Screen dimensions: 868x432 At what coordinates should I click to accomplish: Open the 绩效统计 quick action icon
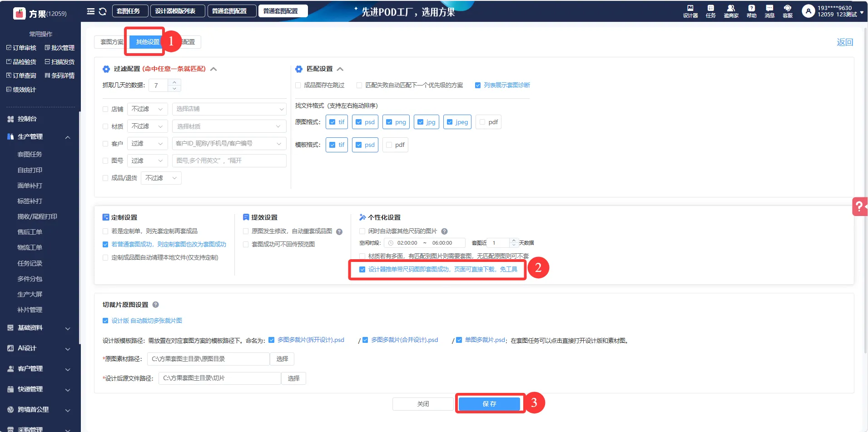click(x=9, y=90)
